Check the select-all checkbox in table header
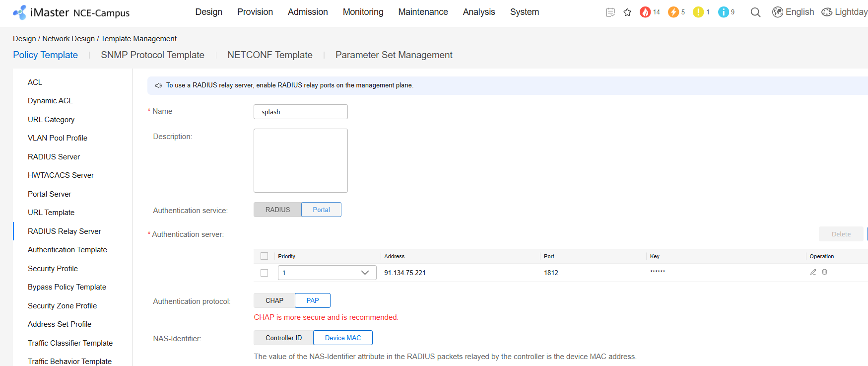 pyautogui.click(x=264, y=256)
